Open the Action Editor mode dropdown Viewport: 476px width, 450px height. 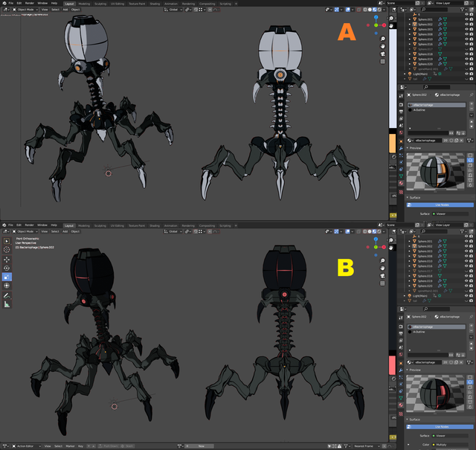pos(26,446)
